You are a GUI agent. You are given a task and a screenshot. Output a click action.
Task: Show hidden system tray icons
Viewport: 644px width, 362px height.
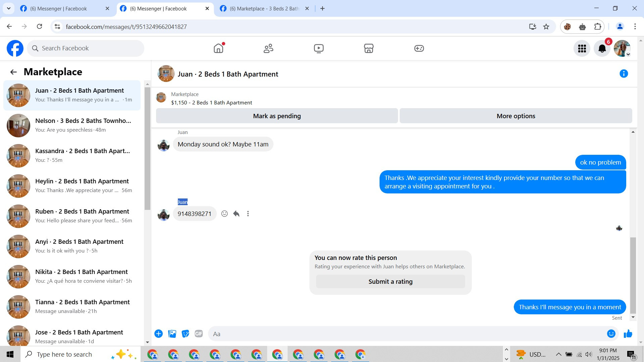(558, 354)
